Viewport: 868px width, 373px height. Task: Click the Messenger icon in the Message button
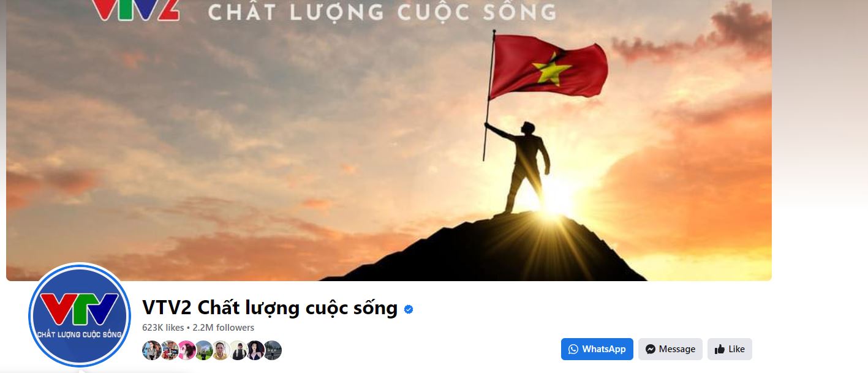(x=651, y=349)
